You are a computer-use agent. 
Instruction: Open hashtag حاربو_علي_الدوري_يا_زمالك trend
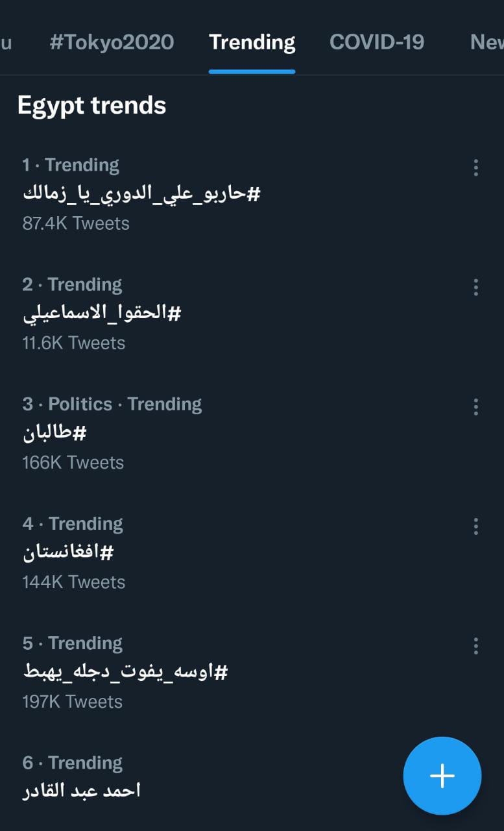141,193
